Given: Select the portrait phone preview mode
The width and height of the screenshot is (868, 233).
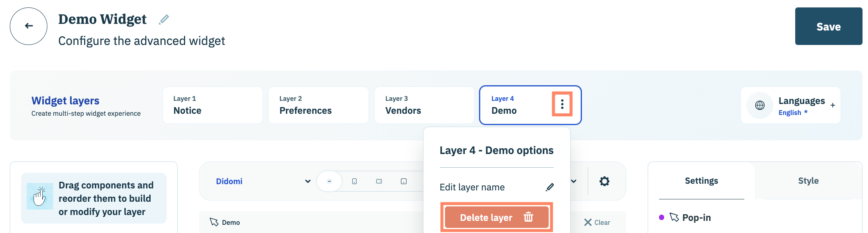Looking at the screenshot, I should (354, 181).
